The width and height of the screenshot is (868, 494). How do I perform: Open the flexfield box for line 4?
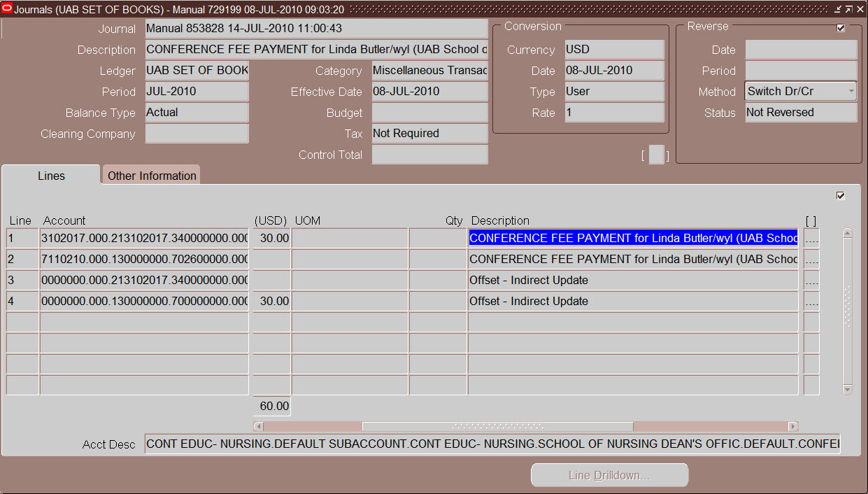click(x=811, y=302)
